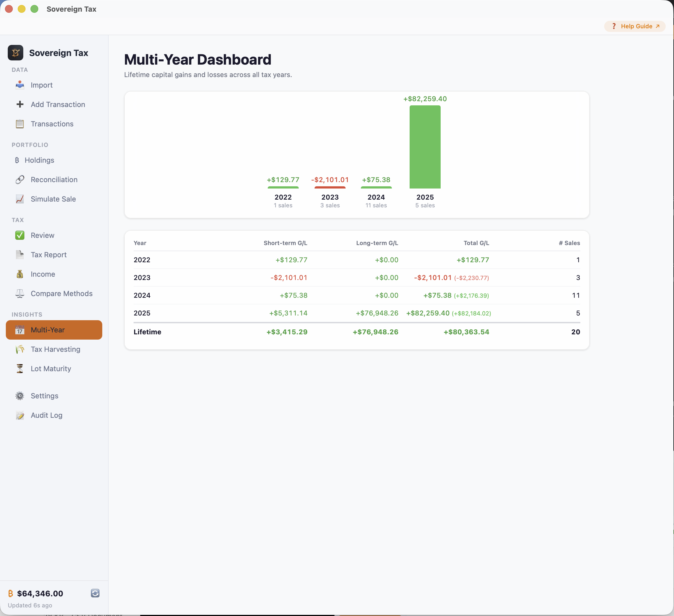Open the Tax Report page
The width and height of the screenshot is (674, 616).
tap(48, 254)
